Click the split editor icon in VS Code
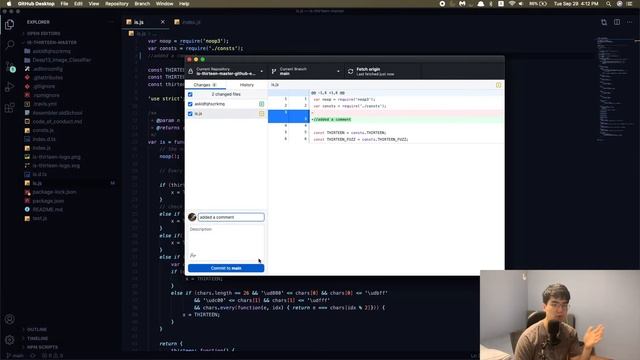The width and height of the screenshot is (640, 360). [617, 22]
